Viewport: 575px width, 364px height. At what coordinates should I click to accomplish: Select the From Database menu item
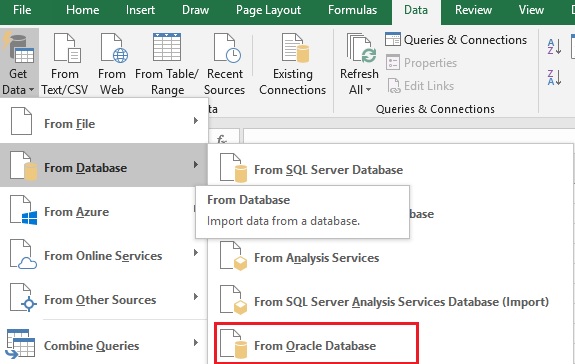pyautogui.click(x=104, y=165)
